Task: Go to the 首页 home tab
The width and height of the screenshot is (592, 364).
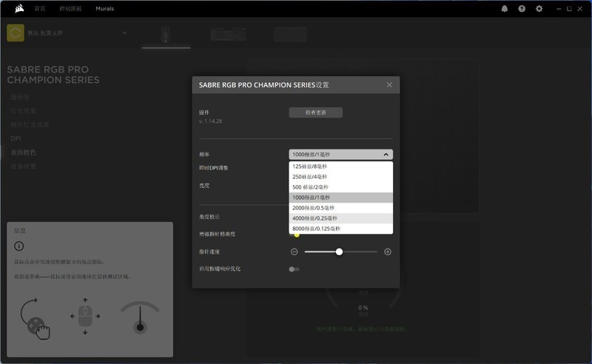Action: coord(40,8)
